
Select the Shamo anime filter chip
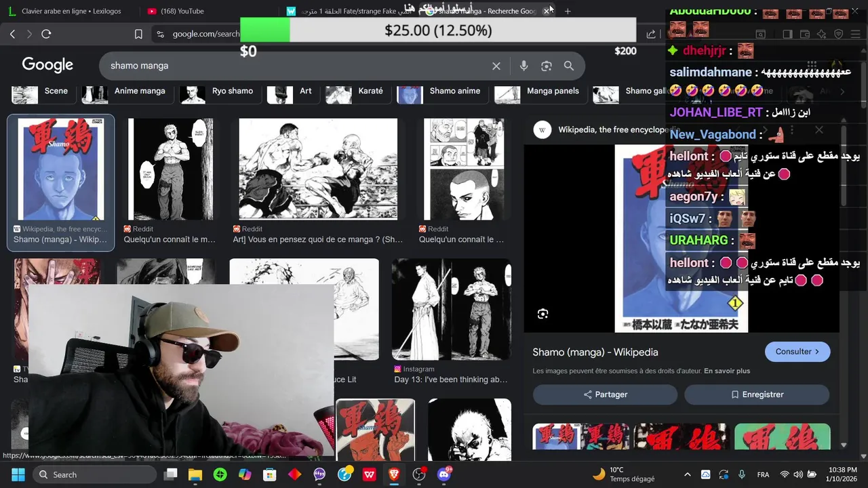[x=441, y=91]
